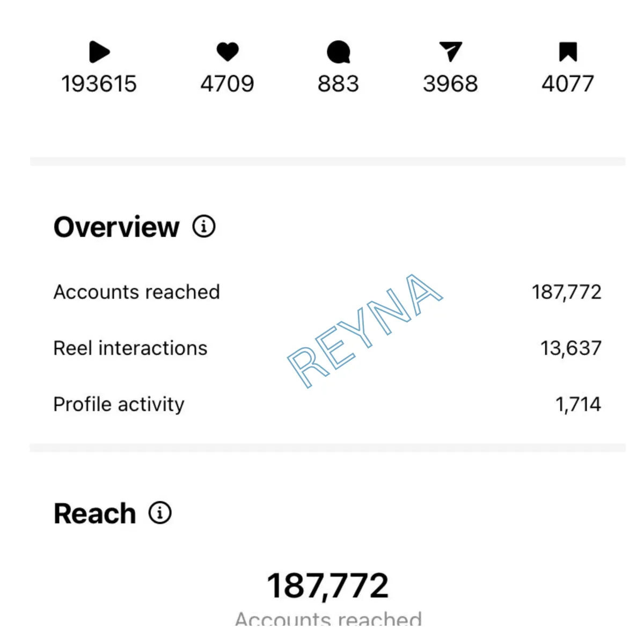Select the 193615 plays count
This screenshot has height=644, width=644.
coord(99,84)
